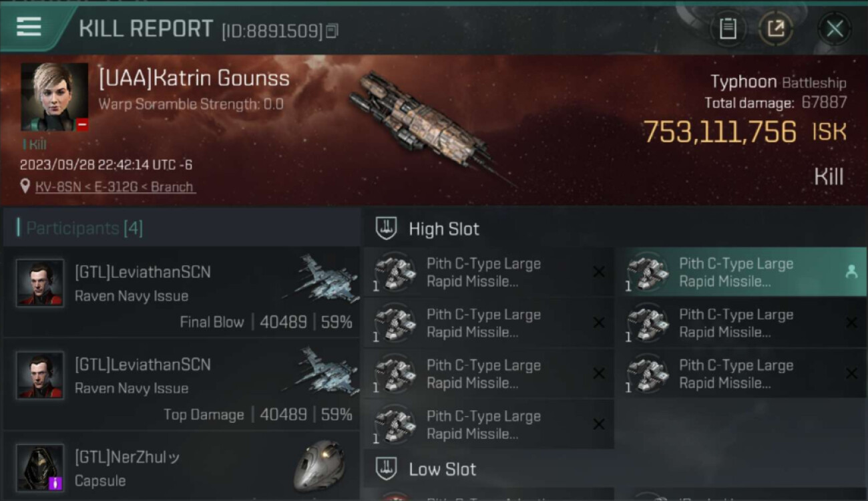Click the High Slot shield icon
This screenshot has height=501, width=868.
click(x=387, y=228)
